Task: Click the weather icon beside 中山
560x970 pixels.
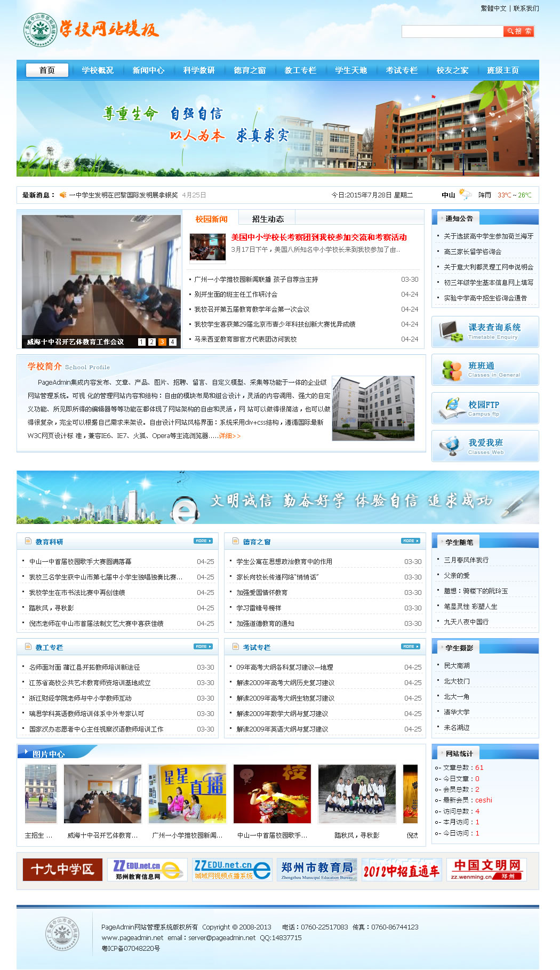Action: pos(465,195)
